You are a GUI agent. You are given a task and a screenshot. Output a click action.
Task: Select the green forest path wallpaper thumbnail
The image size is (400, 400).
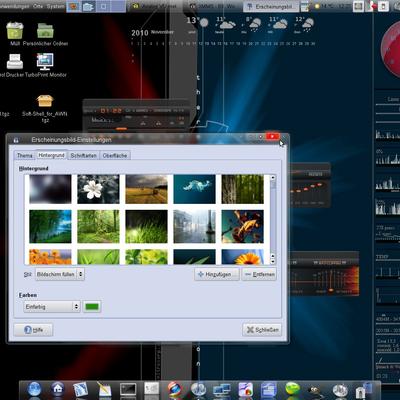point(98,226)
